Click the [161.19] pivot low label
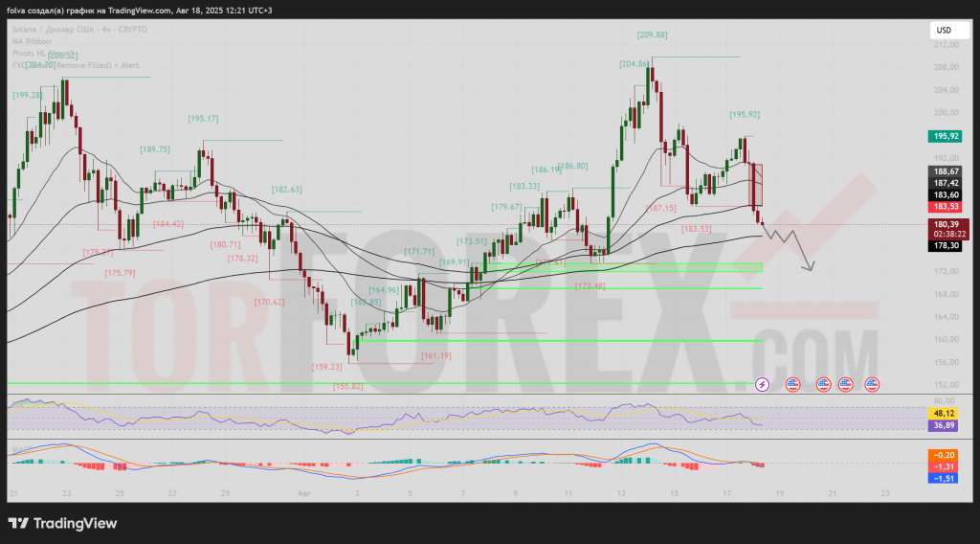 (435, 355)
